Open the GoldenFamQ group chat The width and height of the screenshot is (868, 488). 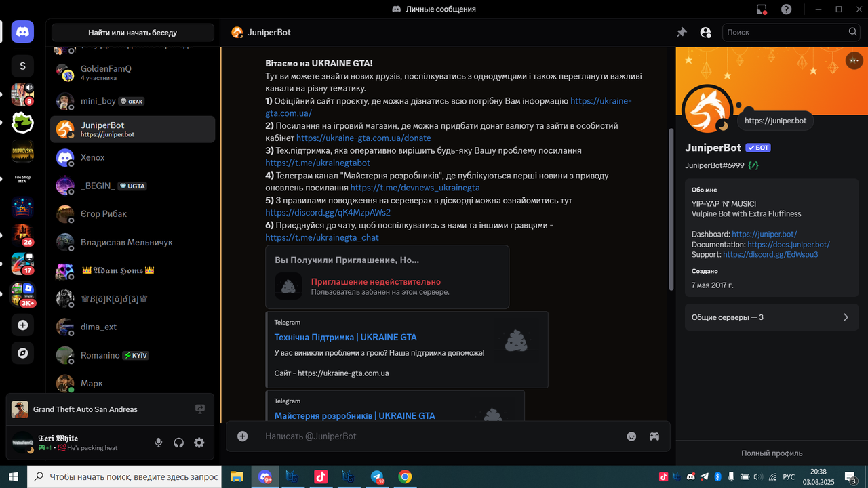(x=133, y=73)
